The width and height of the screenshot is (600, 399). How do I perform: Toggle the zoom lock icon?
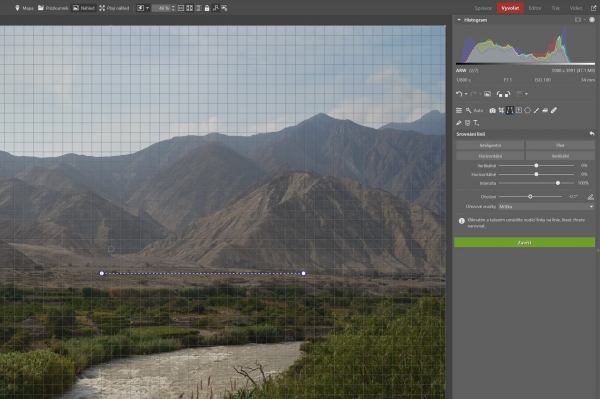click(x=207, y=8)
